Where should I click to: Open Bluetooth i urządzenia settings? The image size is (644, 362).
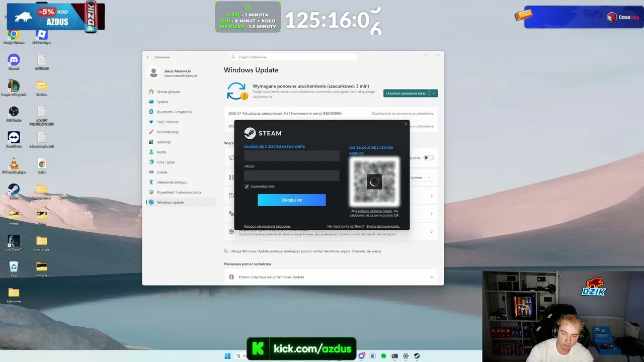point(181,112)
